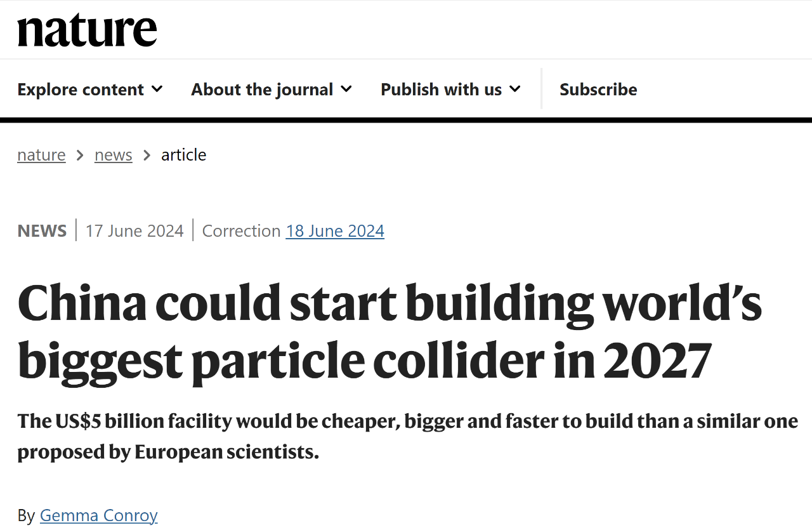Expand the chevron beside Explore content
812x530 pixels.
(157, 89)
